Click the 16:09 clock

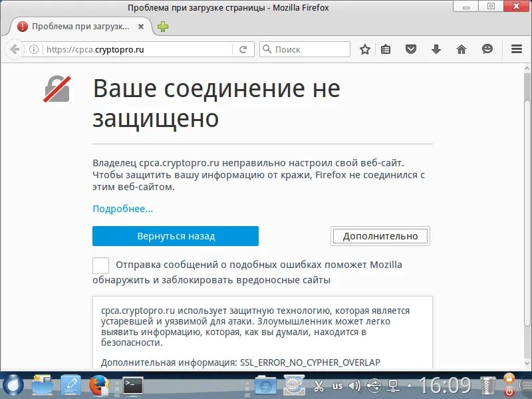446,386
